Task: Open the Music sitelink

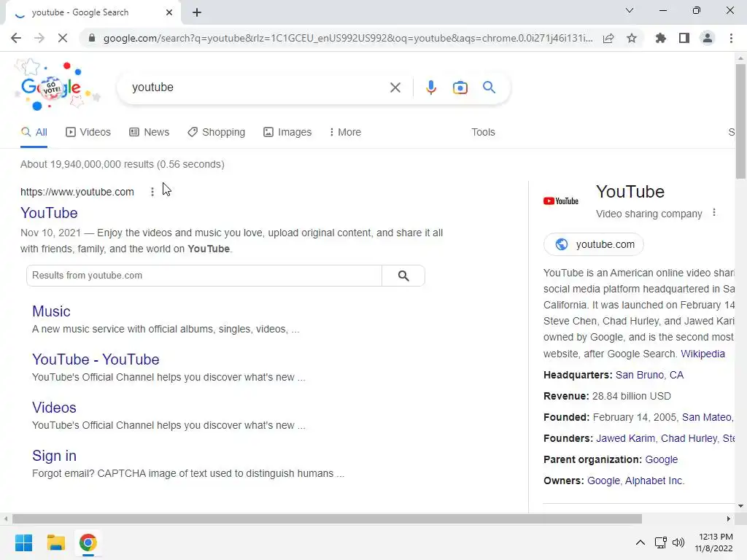Action: click(x=52, y=311)
